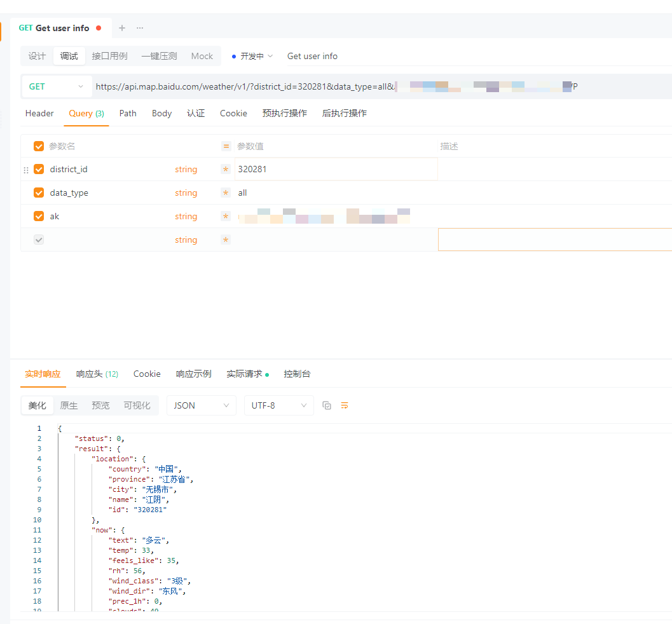Click required asterisk in the empty parameter row
The width and height of the screenshot is (672, 624).
click(x=226, y=240)
